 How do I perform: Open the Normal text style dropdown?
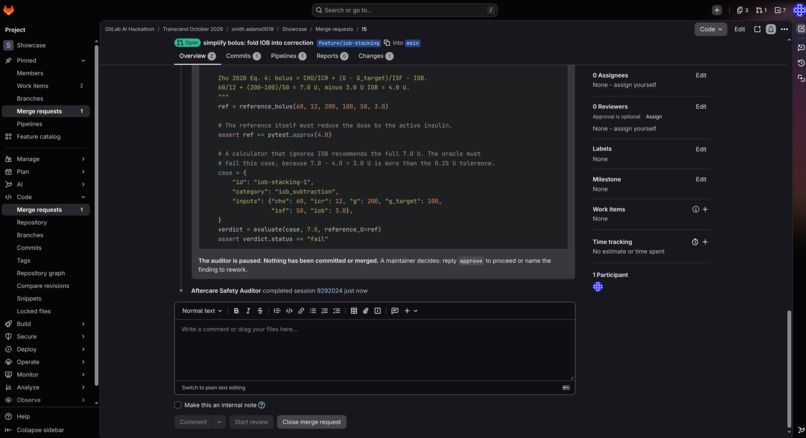click(x=202, y=311)
